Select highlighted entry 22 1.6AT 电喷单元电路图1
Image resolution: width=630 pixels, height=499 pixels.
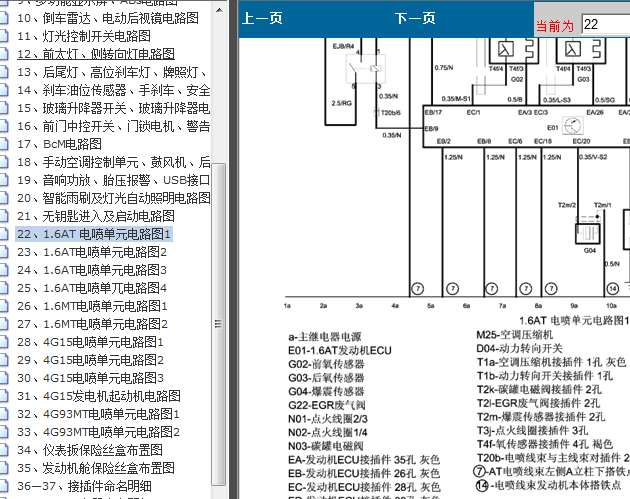coord(94,234)
